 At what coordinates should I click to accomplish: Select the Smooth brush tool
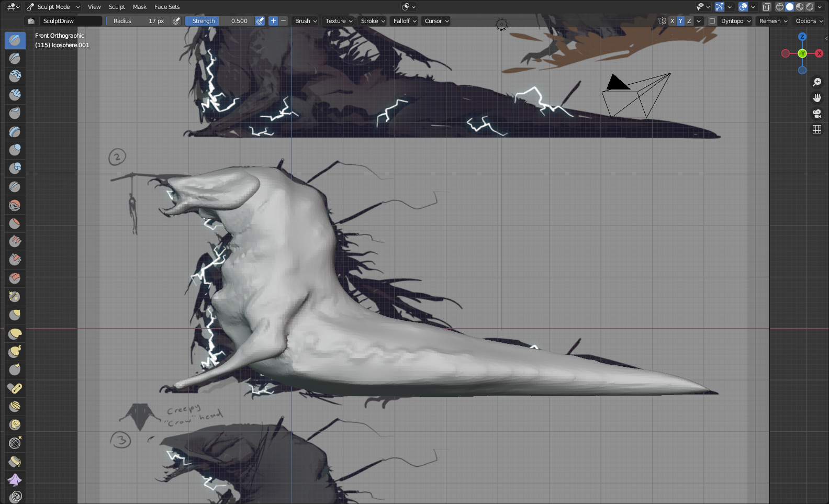click(x=15, y=205)
